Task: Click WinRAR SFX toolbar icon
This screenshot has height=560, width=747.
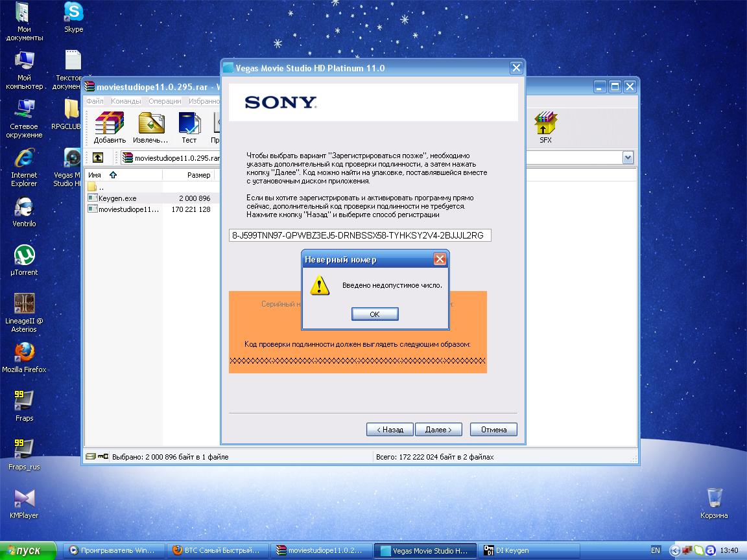Action: point(545,128)
